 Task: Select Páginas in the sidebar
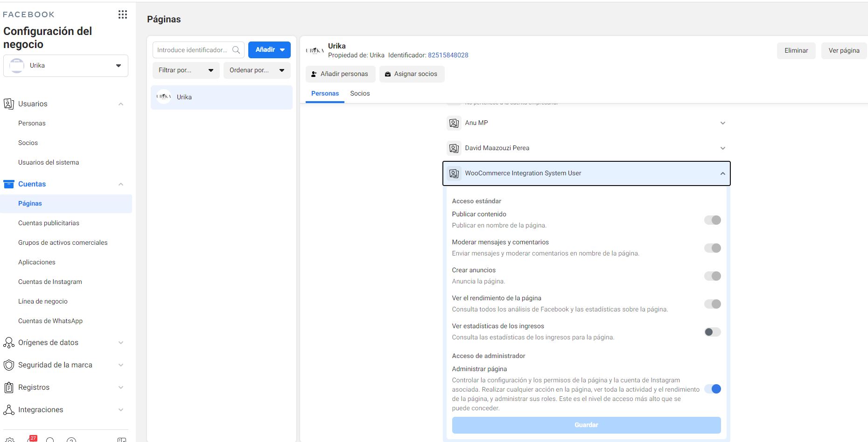pyautogui.click(x=66, y=204)
